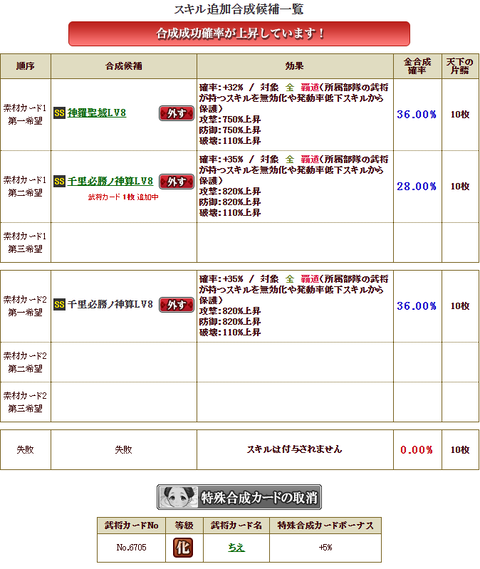
Task: Click 36.00% rate in 素材カード2 第一希望 row
Action: pyautogui.click(x=417, y=306)
